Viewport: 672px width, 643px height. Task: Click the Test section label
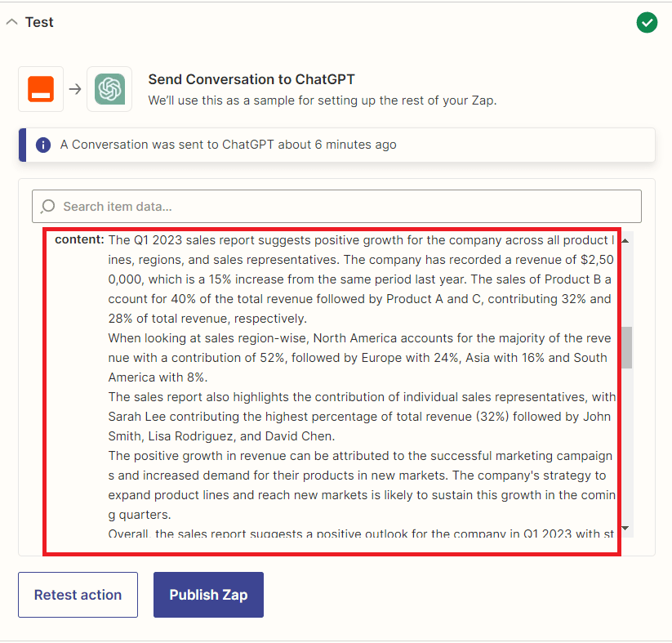pos(38,22)
